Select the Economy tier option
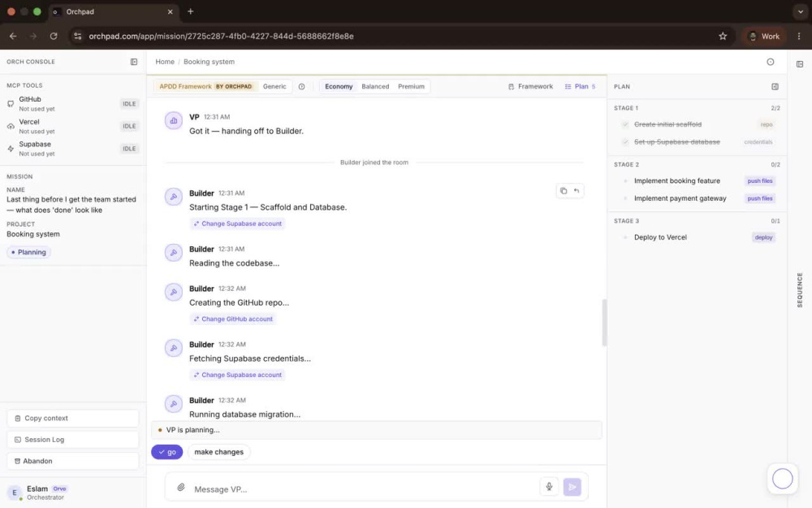Image resolution: width=812 pixels, height=508 pixels. [x=339, y=87]
